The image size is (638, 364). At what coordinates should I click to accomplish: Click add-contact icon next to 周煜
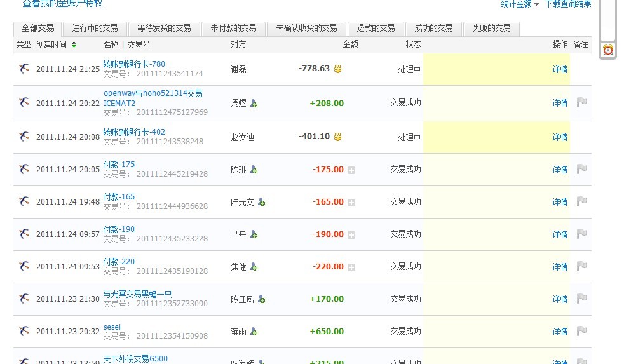coord(254,103)
